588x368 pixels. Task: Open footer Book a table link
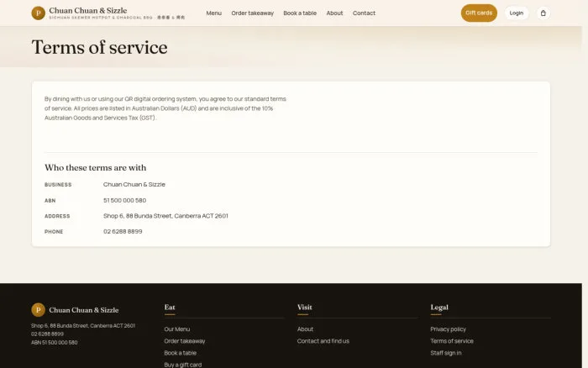(x=181, y=353)
